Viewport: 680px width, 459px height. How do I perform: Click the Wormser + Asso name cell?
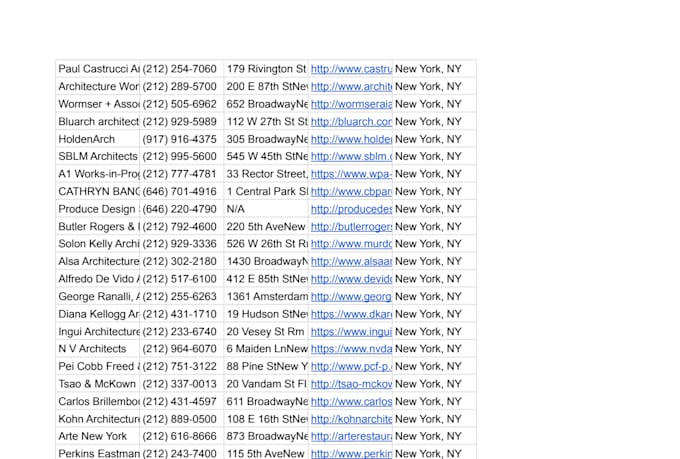click(98, 104)
